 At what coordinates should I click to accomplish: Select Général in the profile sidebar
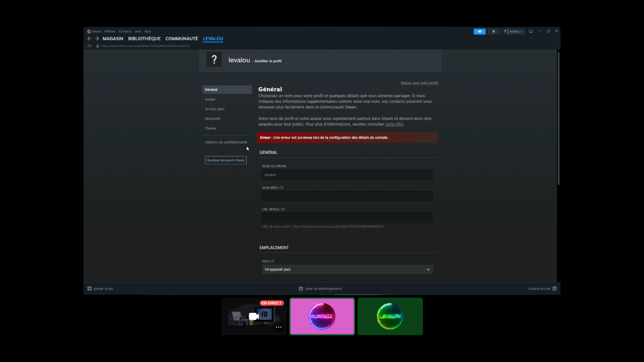(227, 89)
